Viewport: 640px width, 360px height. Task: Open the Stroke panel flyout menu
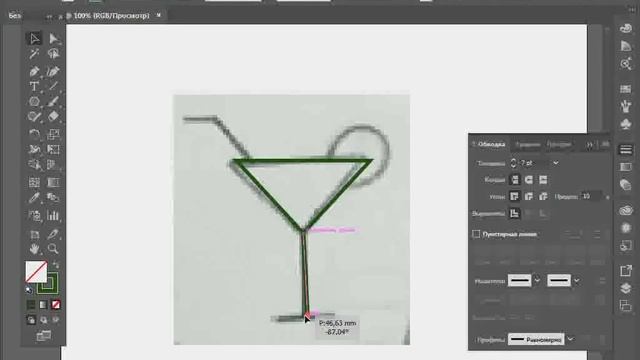point(605,144)
